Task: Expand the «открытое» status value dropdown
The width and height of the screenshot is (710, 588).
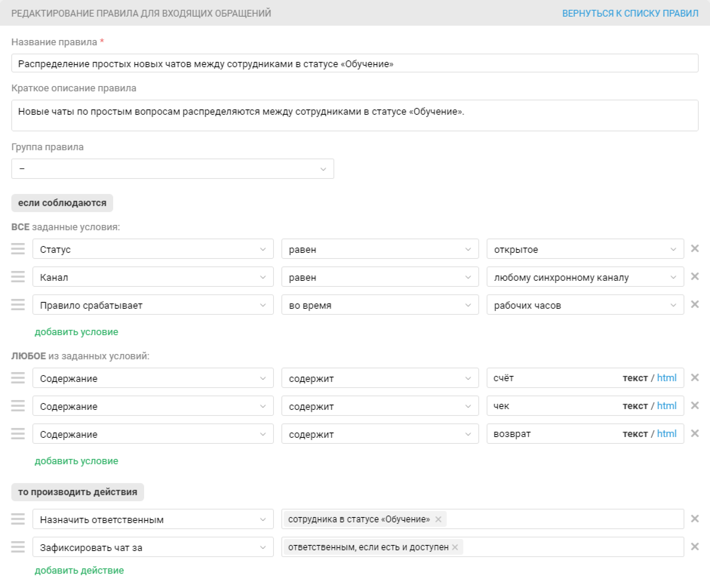Action: [585, 249]
